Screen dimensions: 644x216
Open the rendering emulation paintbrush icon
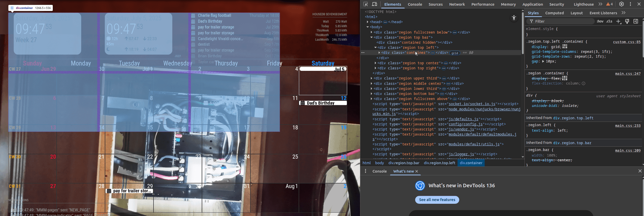point(627,21)
